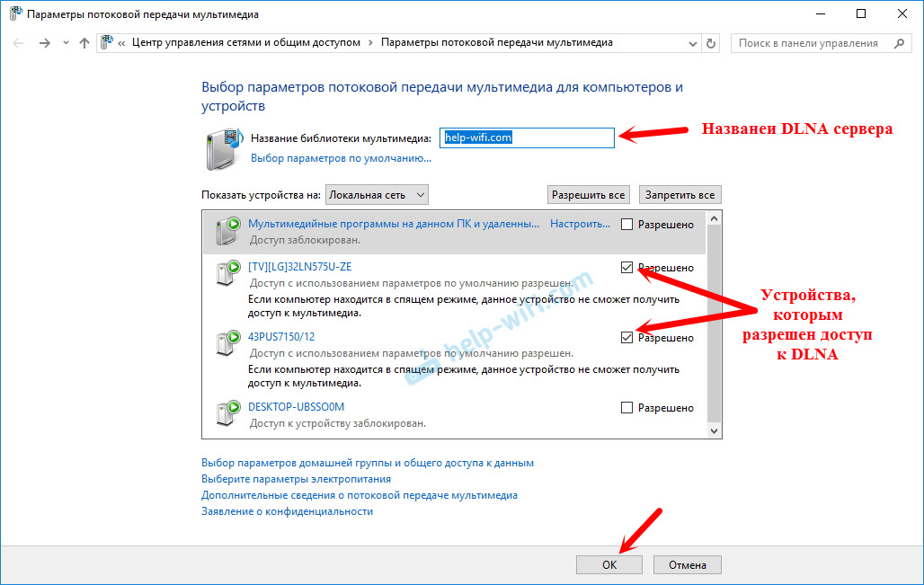Screen dimensions: 924x585
Task: Click 'Доступ заблокирован.' status text
Action: (305, 240)
